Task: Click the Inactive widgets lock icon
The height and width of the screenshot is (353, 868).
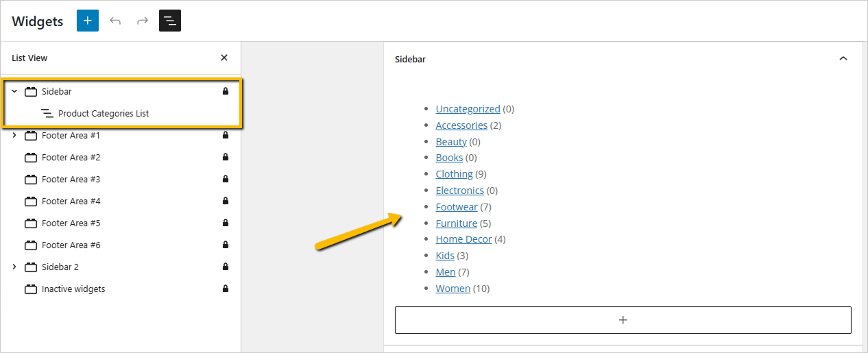Action: point(226,289)
